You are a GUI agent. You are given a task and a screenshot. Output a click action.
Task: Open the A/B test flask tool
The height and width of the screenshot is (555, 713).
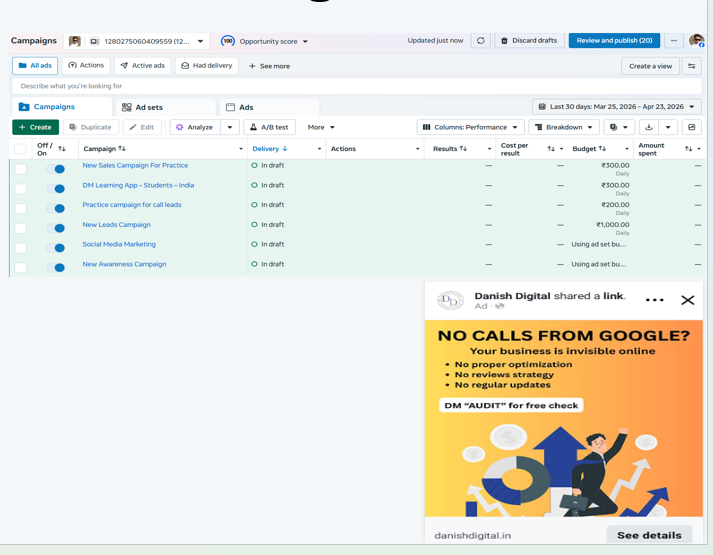pyautogui.click(x=269, y=127)
